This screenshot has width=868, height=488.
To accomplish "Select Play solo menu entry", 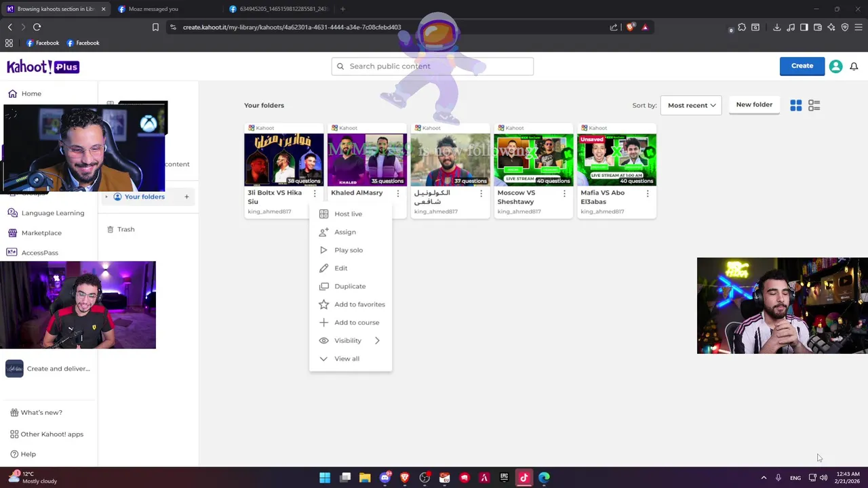I will (350, 250).
